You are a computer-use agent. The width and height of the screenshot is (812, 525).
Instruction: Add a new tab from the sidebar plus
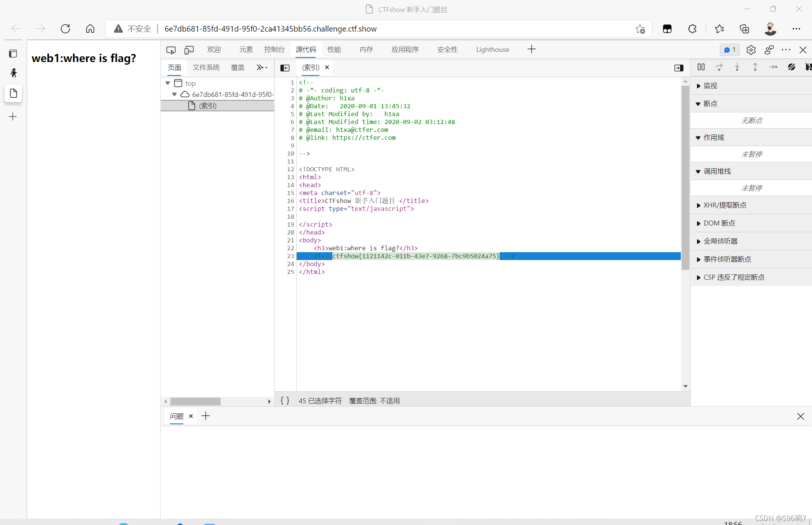point(13,117)
